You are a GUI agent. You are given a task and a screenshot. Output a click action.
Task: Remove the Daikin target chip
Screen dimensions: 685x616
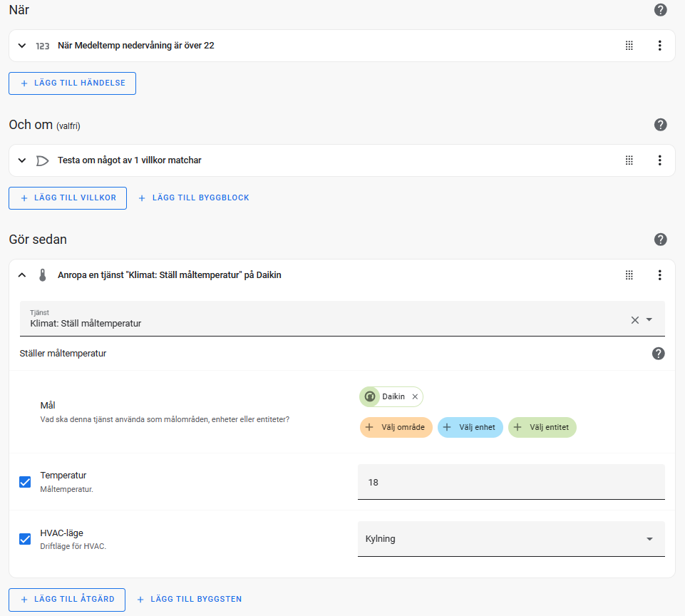pyautogui.click(x=415, y=396)
